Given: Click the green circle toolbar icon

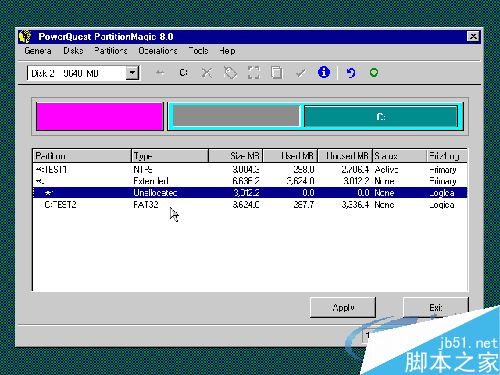Looking at the screenshot, I should coord(374,73).
